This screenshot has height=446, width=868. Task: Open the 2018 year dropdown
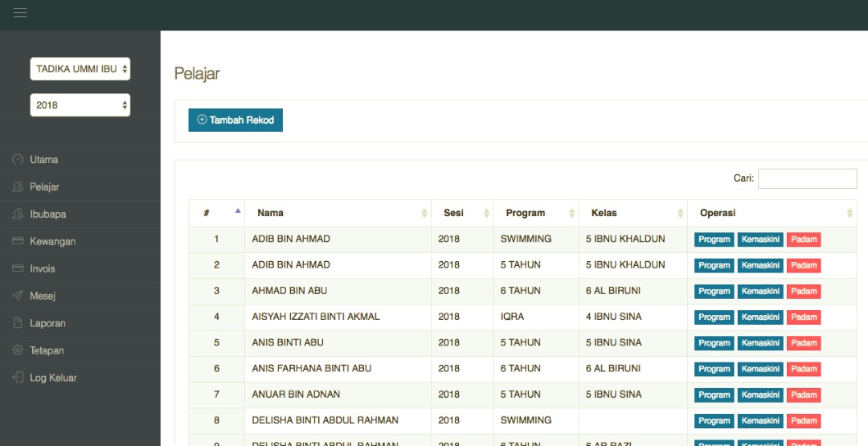[80, 104]
